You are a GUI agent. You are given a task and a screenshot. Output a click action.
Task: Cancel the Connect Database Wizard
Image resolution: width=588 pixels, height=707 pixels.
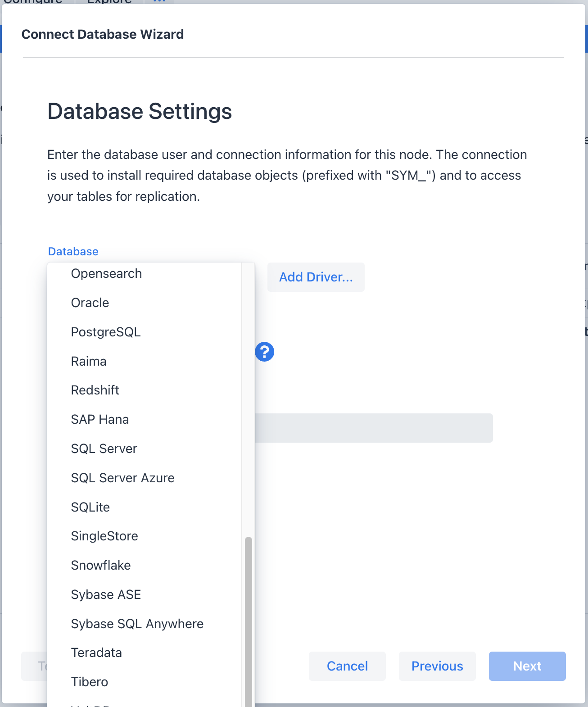pos(347,666)
